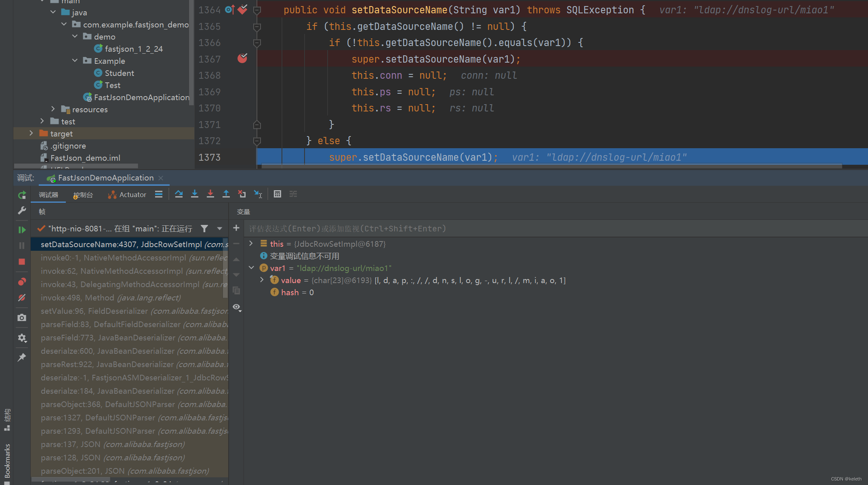Collapse the var1 variable node
Screen dimensions: 868x485
click(251, 268)
